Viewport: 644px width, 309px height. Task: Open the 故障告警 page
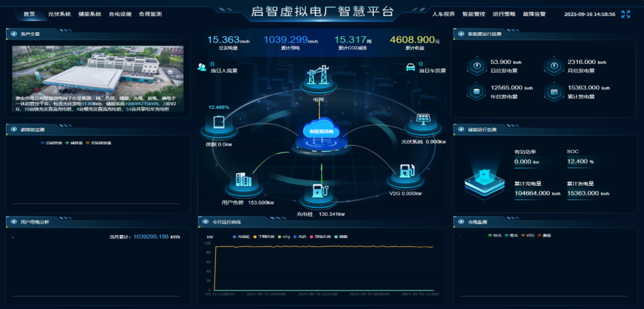(x=534, y=14)
